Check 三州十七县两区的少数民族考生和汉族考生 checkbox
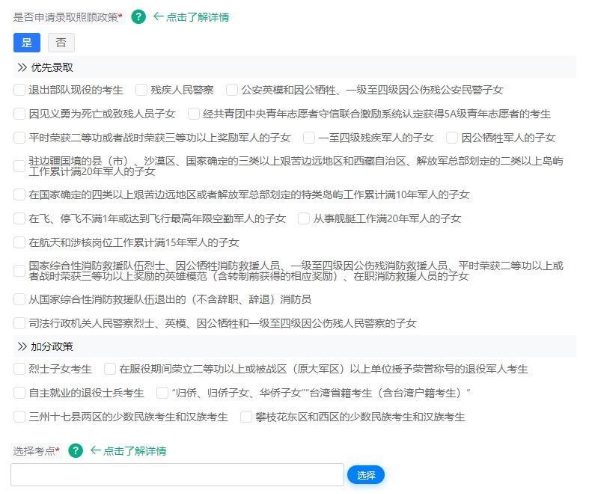This screenshot has height=494, width=590. pyautogui.click(x=19, y=417)
